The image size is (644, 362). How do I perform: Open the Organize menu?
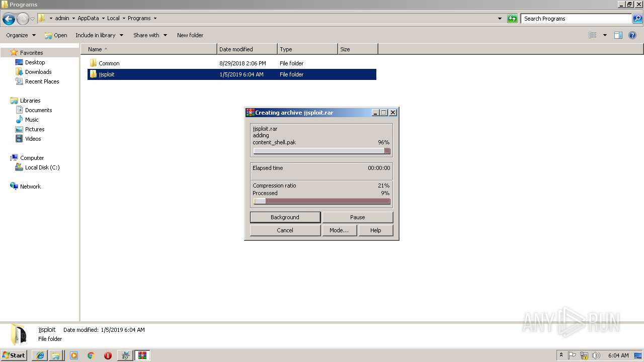pos(21,35)
